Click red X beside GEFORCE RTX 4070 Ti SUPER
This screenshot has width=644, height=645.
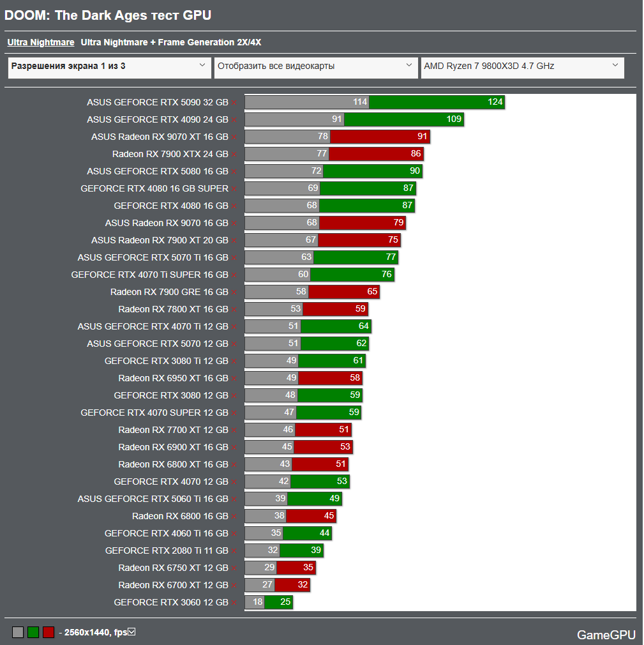pos(234,276)
